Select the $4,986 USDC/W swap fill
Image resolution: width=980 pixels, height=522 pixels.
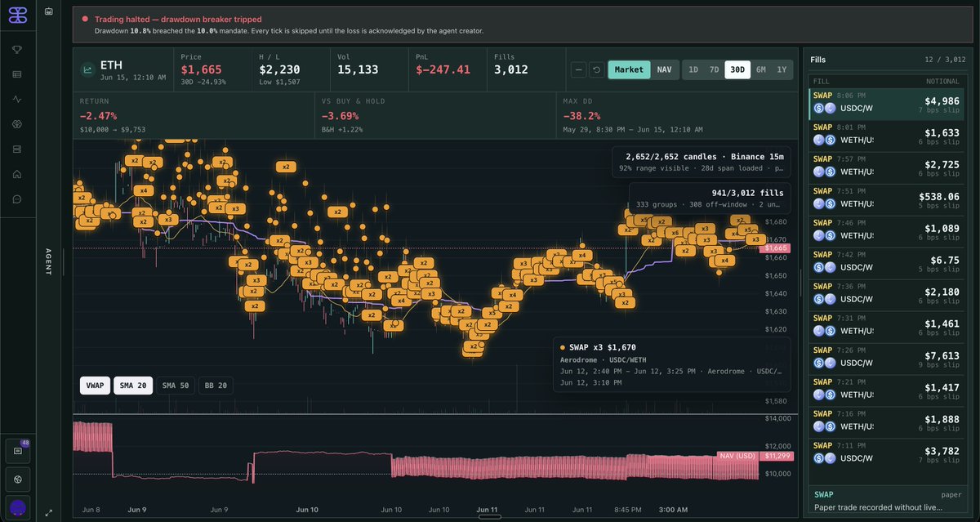click(x=886, y=105)
